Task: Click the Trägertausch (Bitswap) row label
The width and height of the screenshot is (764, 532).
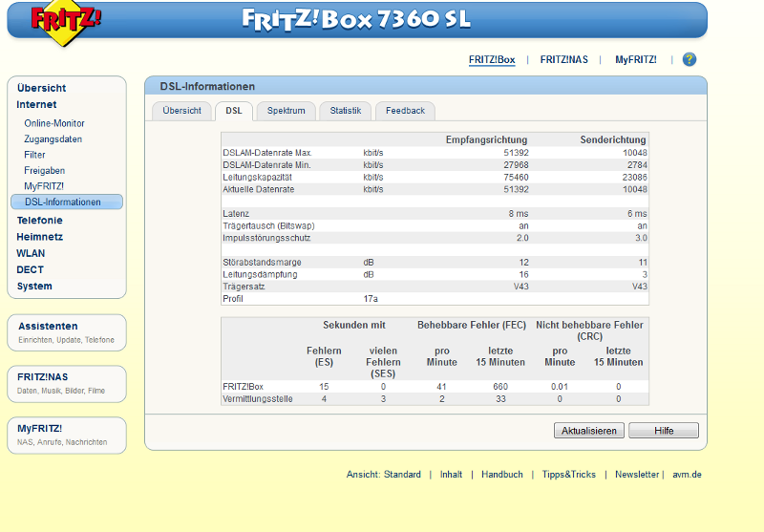Action: click(268, 226)
